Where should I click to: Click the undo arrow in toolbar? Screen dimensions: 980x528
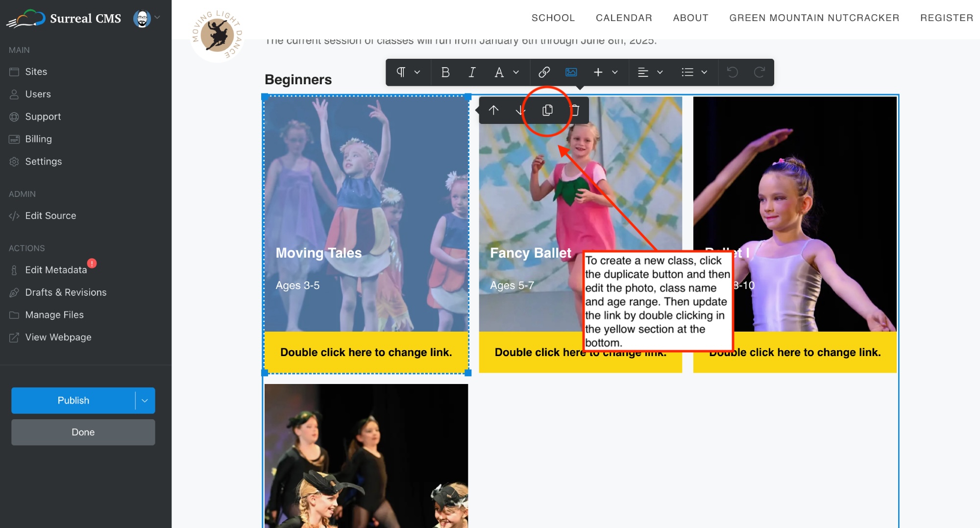(733, 72)
